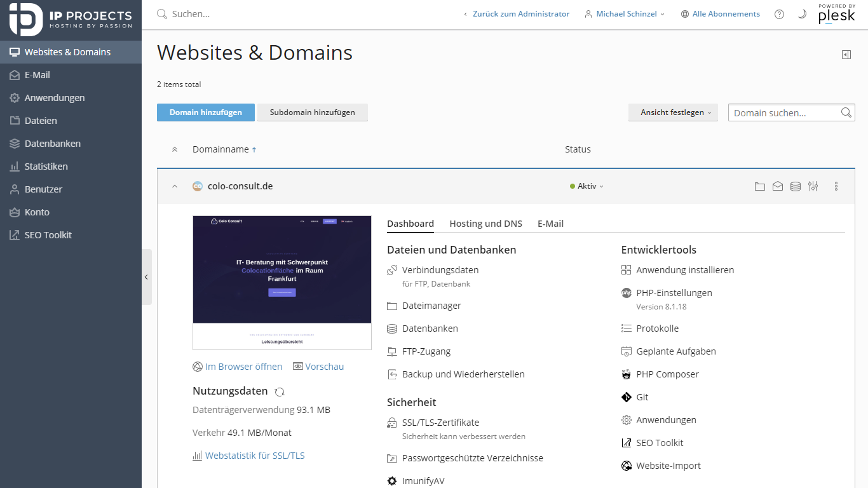The height and width of the screenshot is (488, 868).
Task: Open the Michael Schinzel account menu
Action: tap(625, 13)
